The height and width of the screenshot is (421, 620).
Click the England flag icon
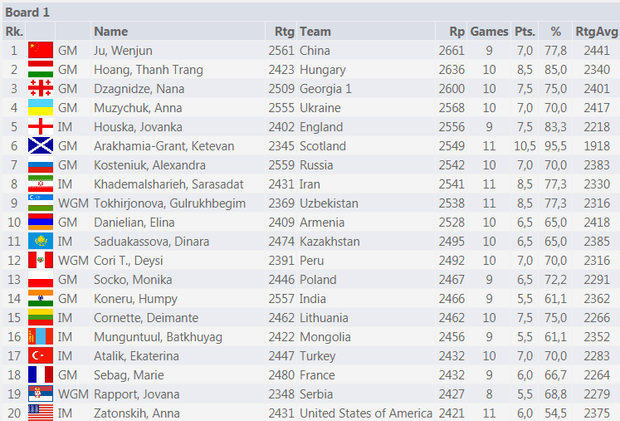click(x=40, y=127)
